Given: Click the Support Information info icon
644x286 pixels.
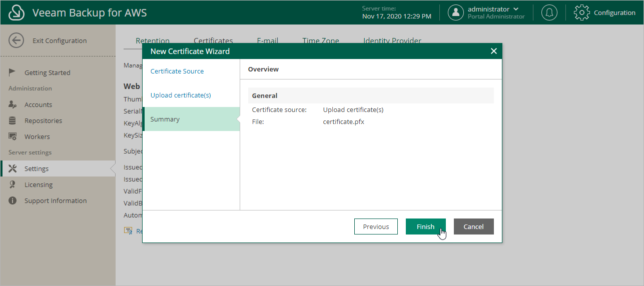Looking at the screenshot, I should point(13,200).
